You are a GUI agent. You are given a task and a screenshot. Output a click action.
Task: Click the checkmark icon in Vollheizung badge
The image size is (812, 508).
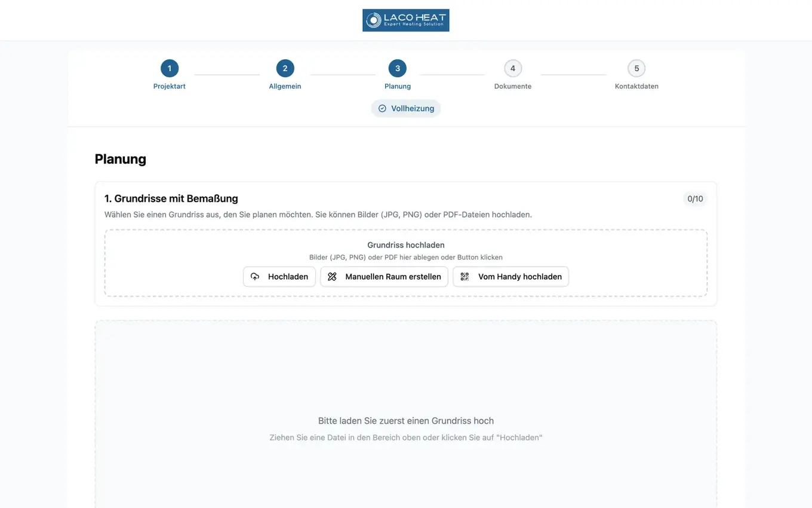(382, 108)
